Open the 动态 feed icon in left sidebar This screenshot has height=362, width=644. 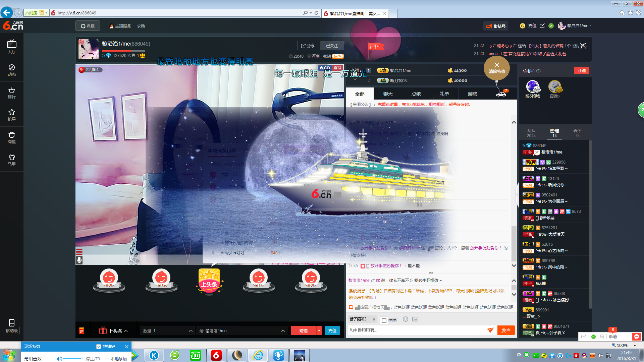[12, 70]
